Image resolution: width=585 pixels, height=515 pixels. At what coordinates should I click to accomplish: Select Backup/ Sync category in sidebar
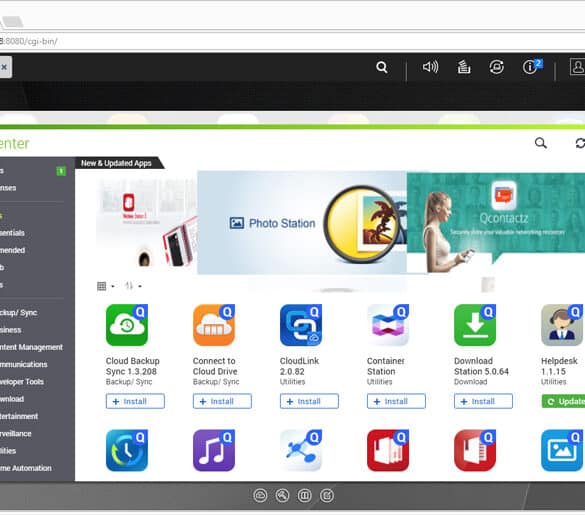tap(18, 313)
